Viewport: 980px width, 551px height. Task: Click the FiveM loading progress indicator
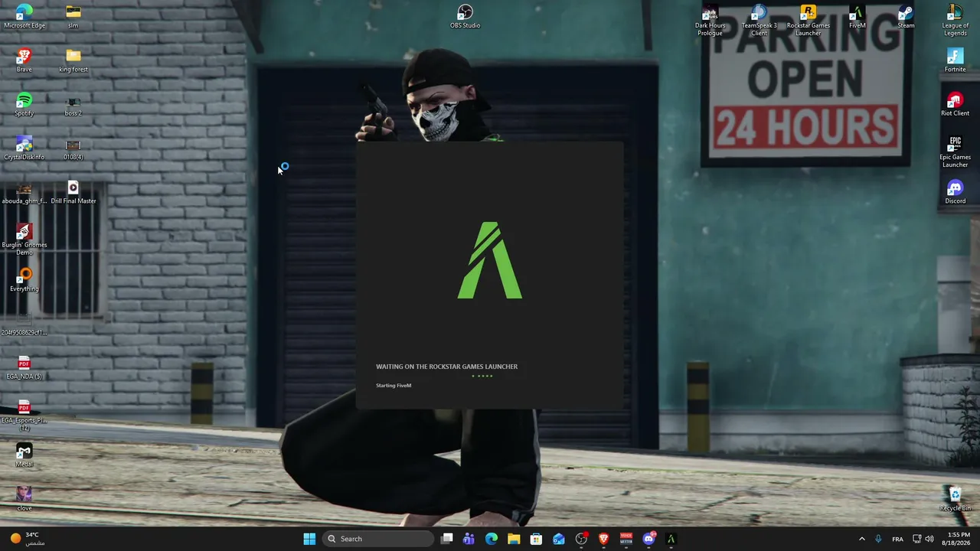coord(482,376)
